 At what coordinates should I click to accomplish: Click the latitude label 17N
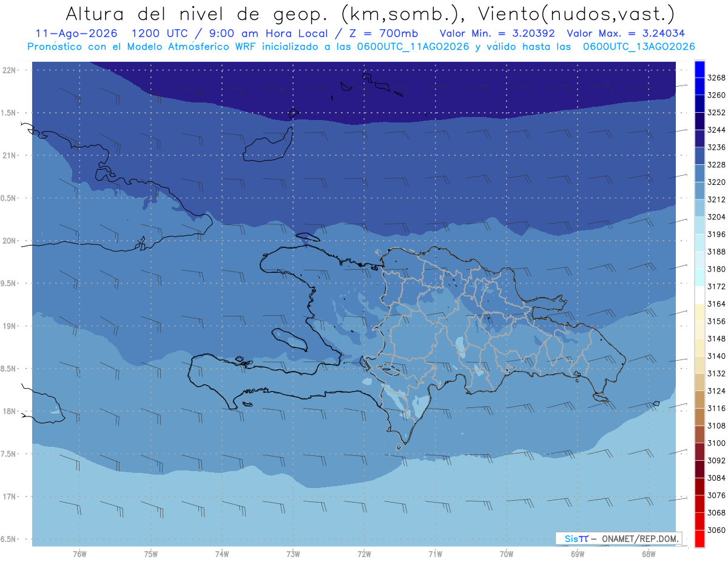10,497
